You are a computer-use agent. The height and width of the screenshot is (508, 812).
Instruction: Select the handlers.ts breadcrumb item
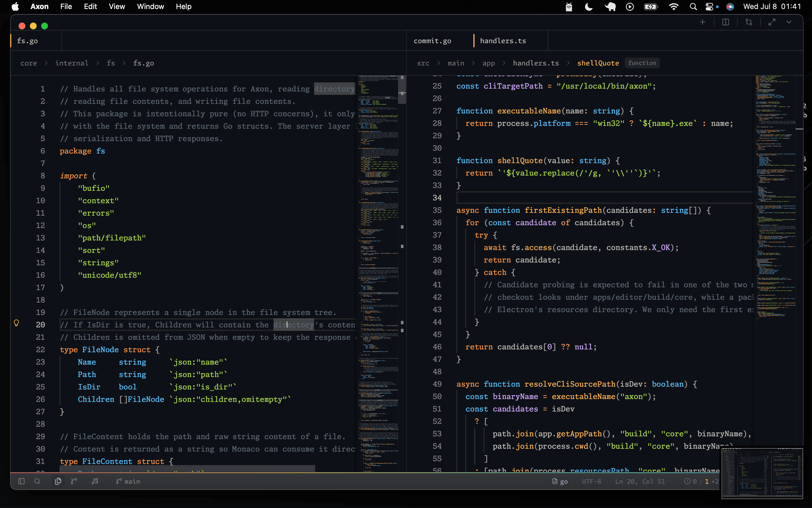[x=536, y=63]
